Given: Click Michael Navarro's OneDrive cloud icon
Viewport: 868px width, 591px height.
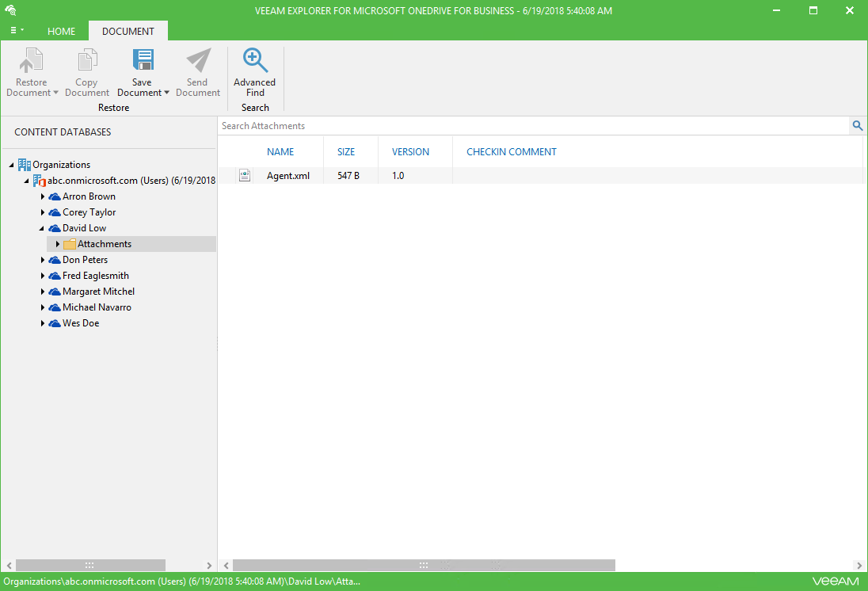Looking at the screenshot, I should click(54, 307).
